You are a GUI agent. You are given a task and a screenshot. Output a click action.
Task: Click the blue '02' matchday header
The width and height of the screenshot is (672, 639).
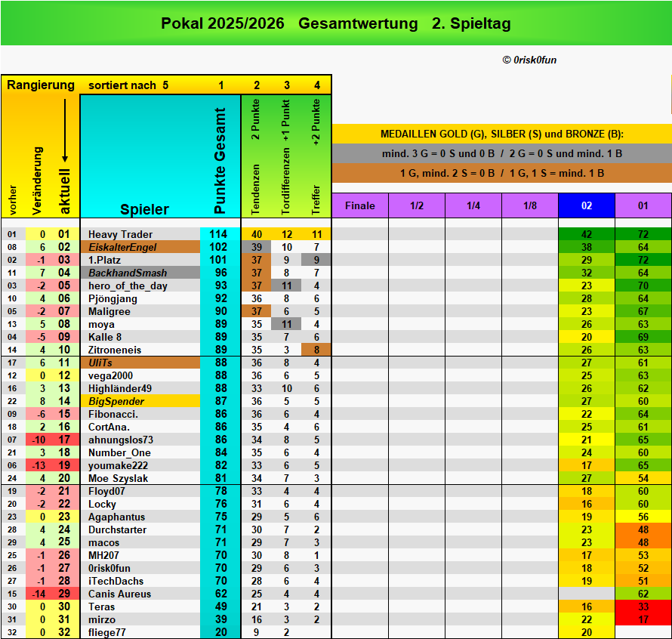(586, 205)
